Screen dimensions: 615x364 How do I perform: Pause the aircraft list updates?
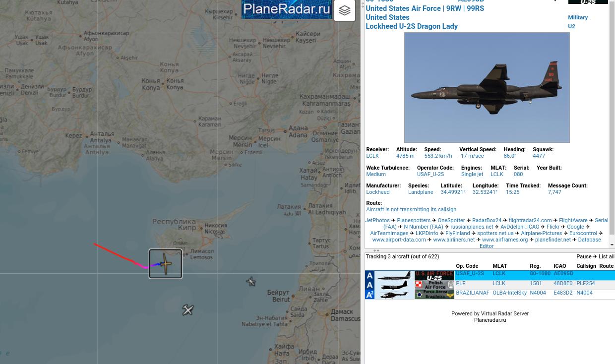point(583,257)
